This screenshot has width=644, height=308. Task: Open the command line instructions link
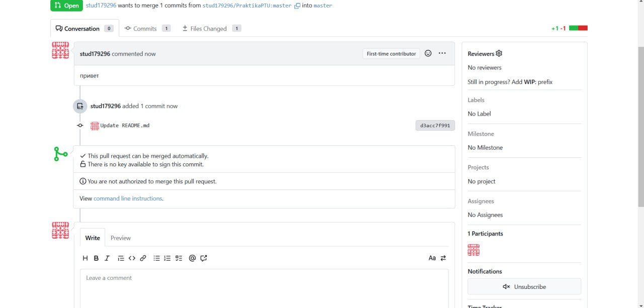tap(128, 198)
